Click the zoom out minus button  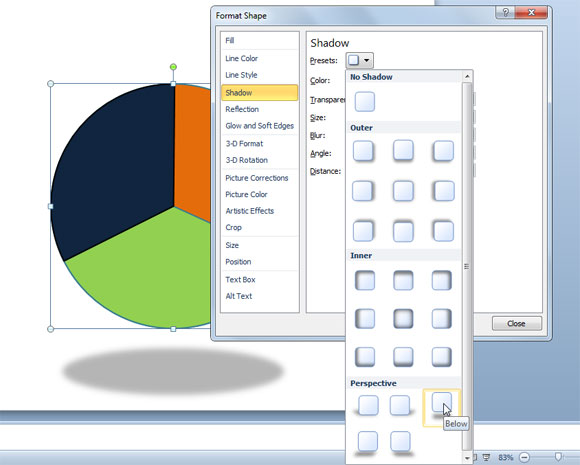pyautogui.click(x=525, y=458)
